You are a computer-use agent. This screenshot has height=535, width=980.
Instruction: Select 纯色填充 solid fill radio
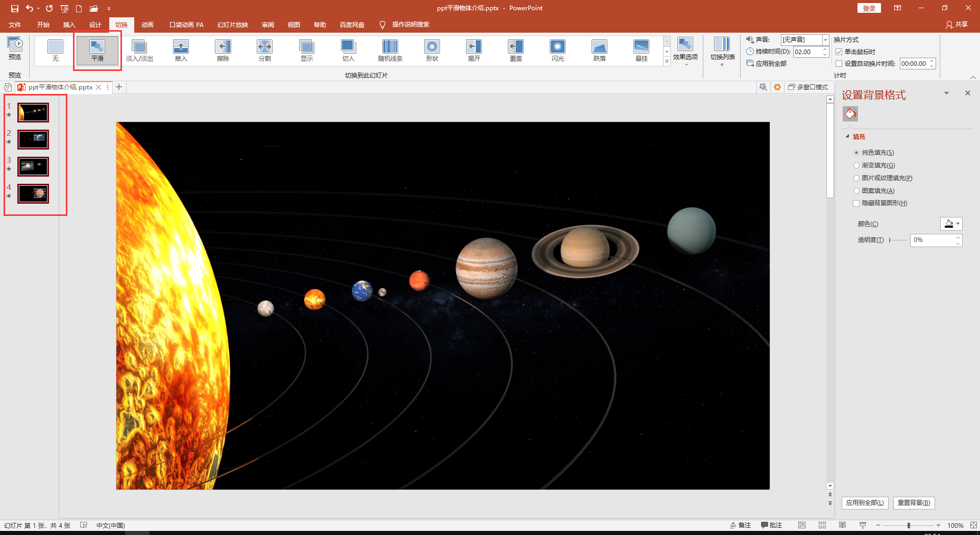[856, 153]
